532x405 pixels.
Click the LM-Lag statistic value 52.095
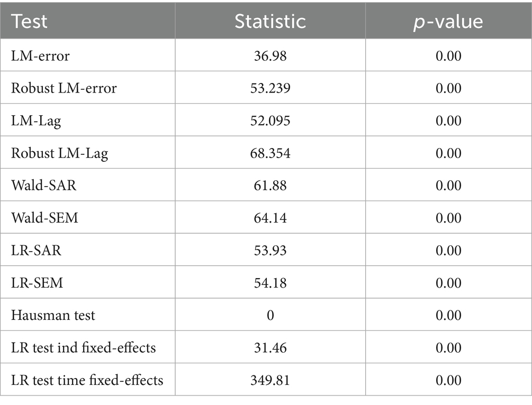pyautogui.click(x=270, y=121)
